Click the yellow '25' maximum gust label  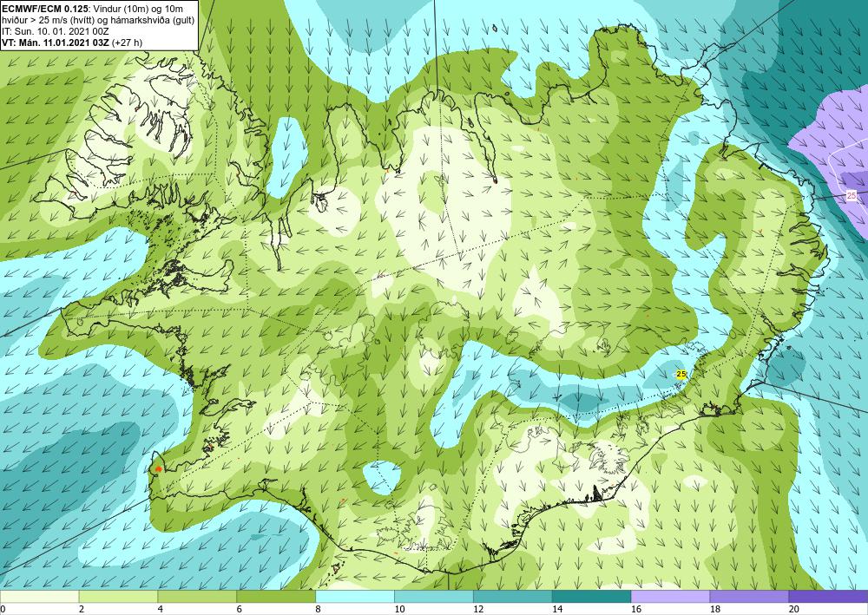[x=681, y=375]
